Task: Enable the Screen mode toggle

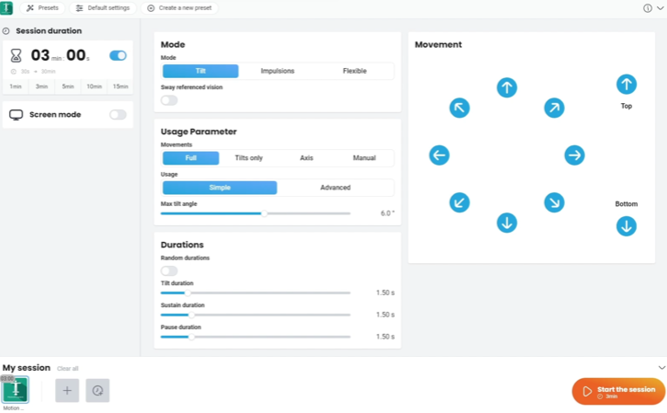Action: pyautogui.click(x=118, y=115)
